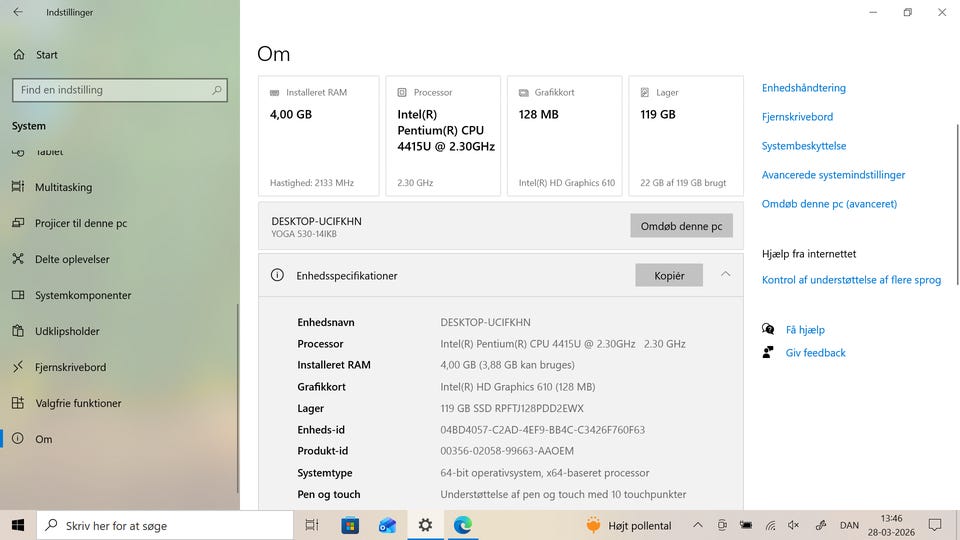Open Systembeskyttelse link

pos(804,146)
